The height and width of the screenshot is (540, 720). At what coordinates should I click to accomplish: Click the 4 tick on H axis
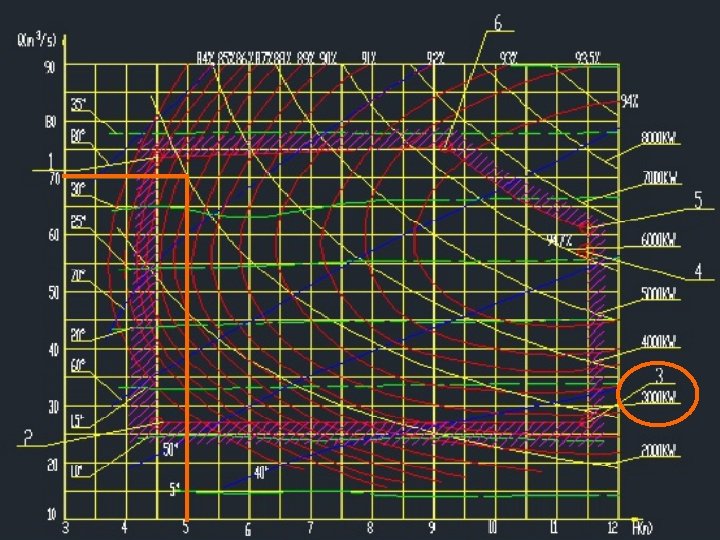pyautogui.click(x=124, y=528)
